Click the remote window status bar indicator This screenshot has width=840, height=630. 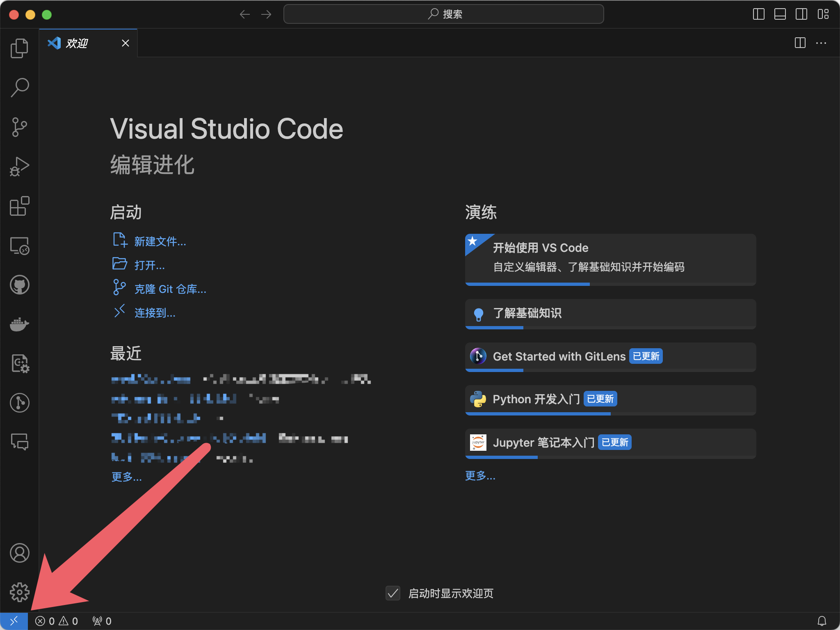coord(14,621)
